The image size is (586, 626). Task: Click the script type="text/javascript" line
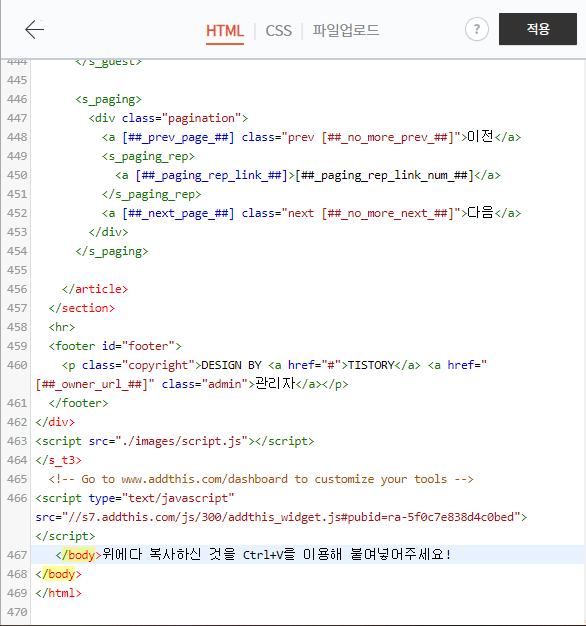(x=135, y=498)
